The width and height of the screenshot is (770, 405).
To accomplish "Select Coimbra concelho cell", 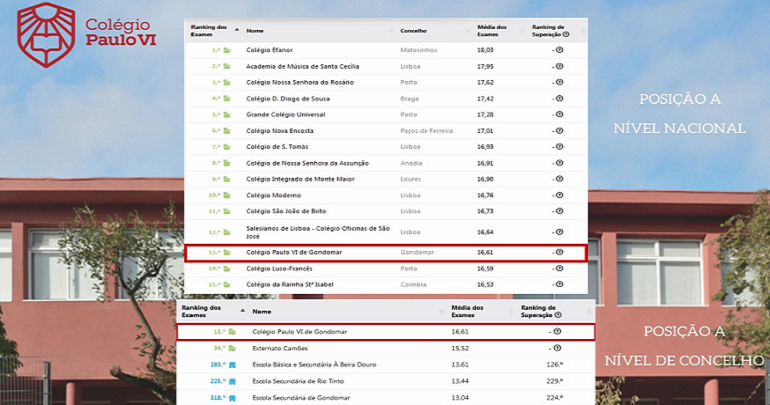I will point(413,285).
